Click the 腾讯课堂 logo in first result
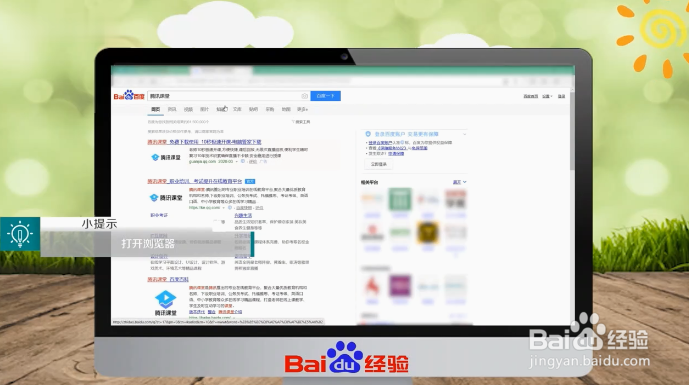Image resolution: width=689 pixels, height=385 pixels. point(166,157)
